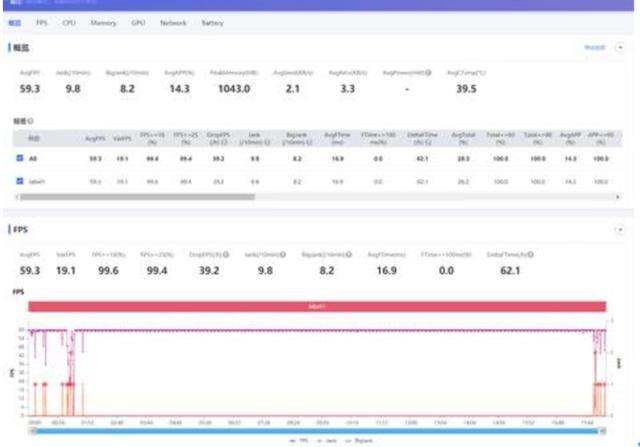This screenshot has height=447, width=640.
Task: Click the blue timeline range slider below chart
Action: click(x=317, y=429)
